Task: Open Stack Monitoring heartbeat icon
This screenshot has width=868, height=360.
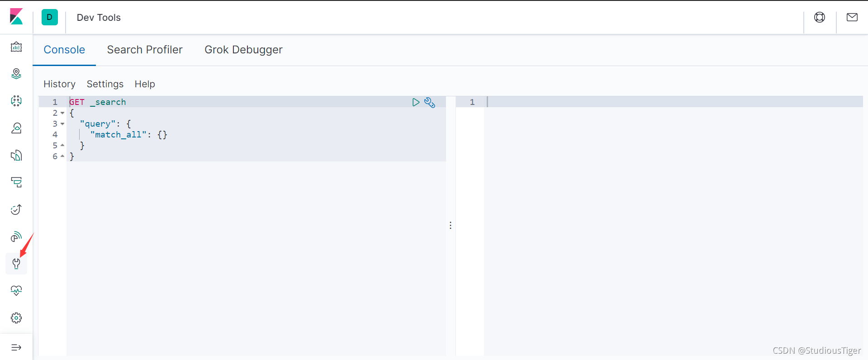Action: pyautogui.click(x=16, y=291)
